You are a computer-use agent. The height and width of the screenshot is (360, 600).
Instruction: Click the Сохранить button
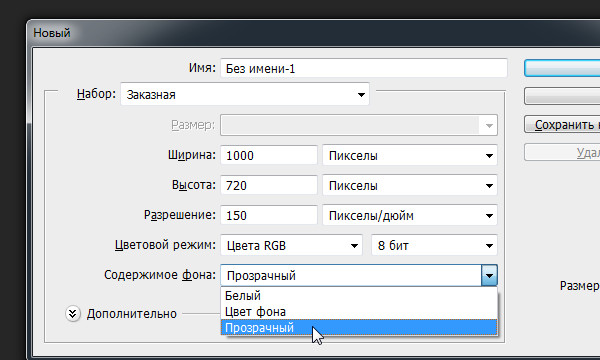(562, 125)
